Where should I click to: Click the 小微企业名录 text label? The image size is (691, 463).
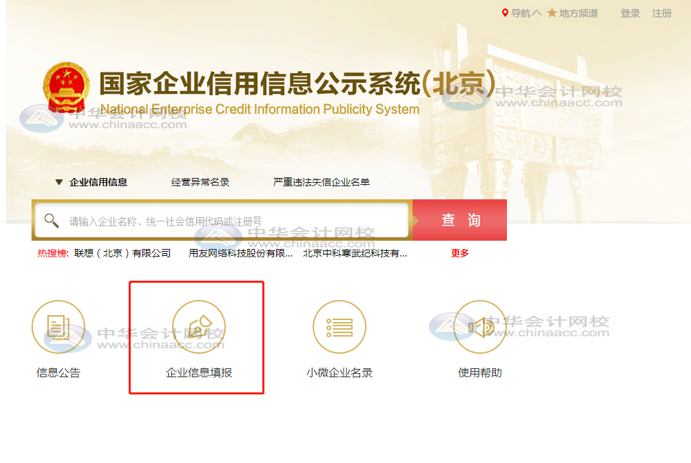339,373
